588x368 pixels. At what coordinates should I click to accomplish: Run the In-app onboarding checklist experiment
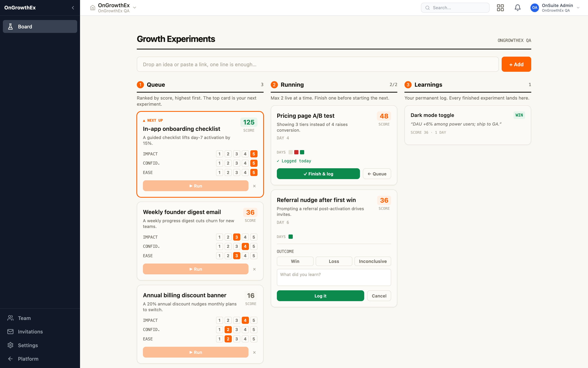[x=196, y=186]
